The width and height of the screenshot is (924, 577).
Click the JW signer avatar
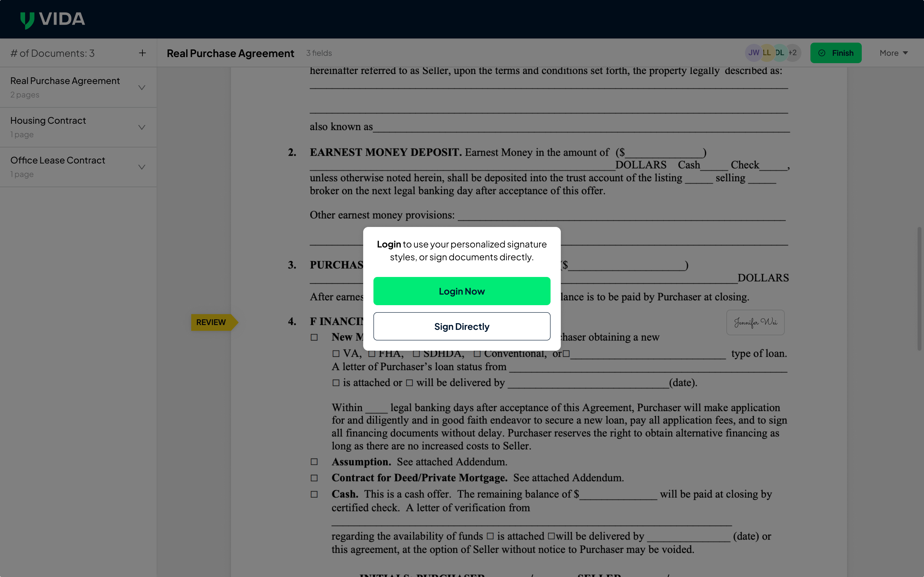(754, 53)
